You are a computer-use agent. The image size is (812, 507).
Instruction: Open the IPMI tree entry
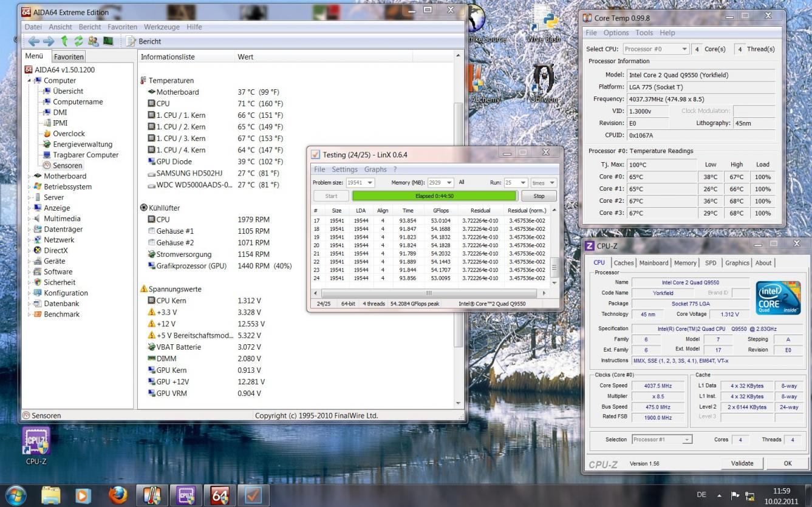pyautogui.click(x=60, y=123)
